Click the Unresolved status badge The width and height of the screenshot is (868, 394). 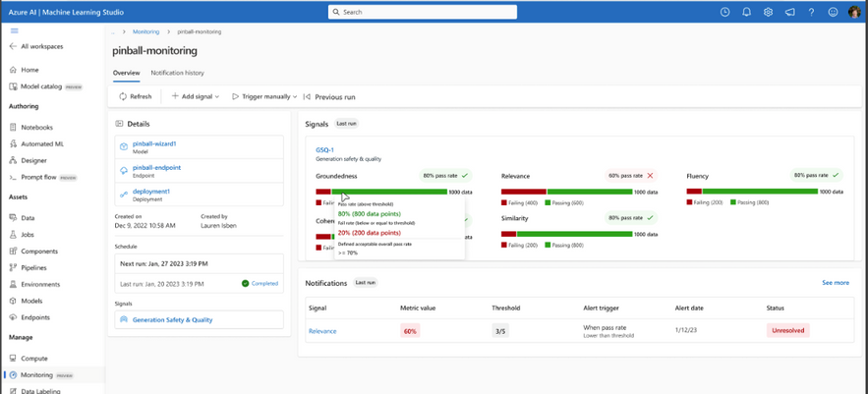pos(787,331)
